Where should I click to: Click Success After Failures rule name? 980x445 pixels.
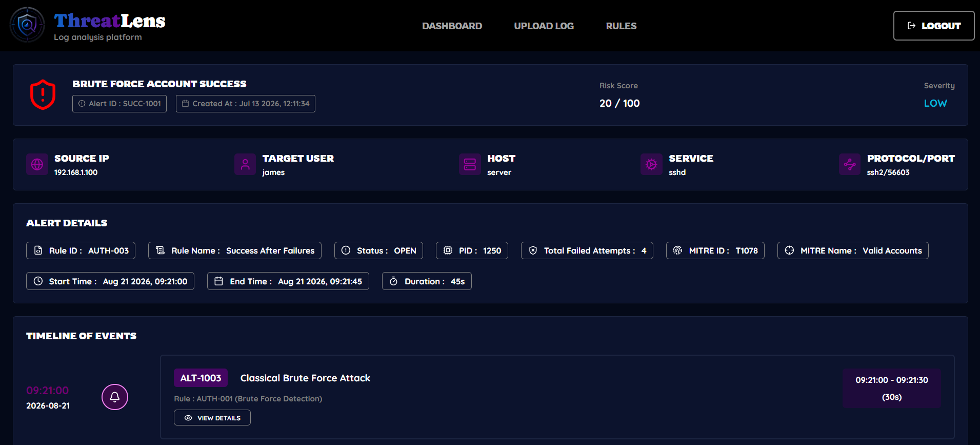(270, 250)
